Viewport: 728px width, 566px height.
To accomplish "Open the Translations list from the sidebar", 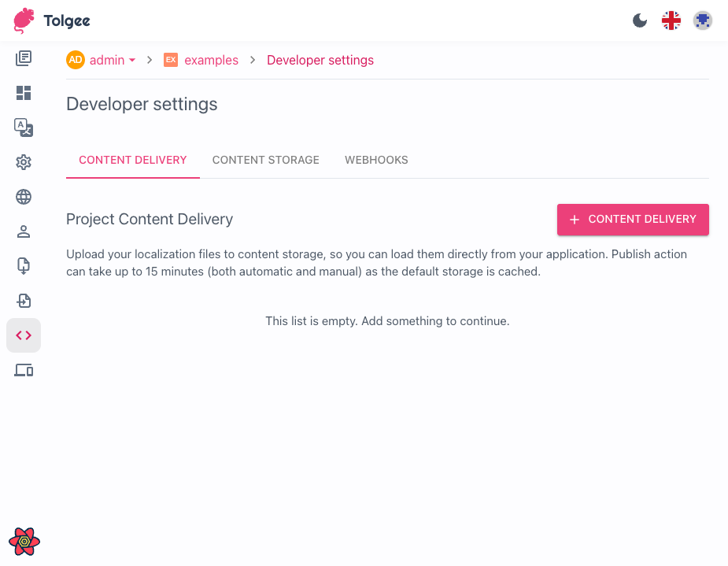I will 24,58.
